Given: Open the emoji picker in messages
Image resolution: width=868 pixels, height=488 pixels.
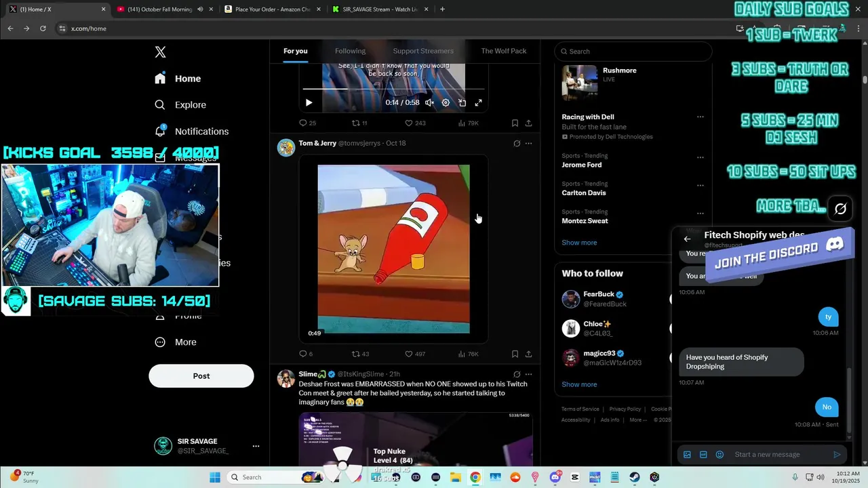Looking at the screenshot, I should click(719, 455).
